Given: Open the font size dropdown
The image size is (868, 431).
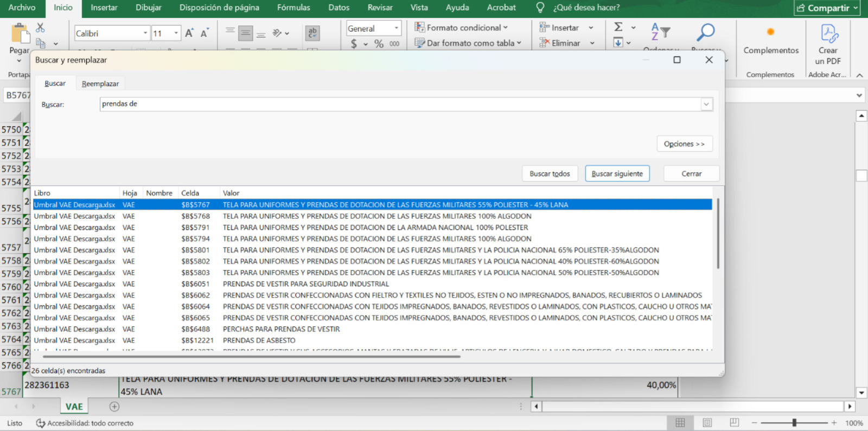Looking at the screenshot, I should 176,34.
